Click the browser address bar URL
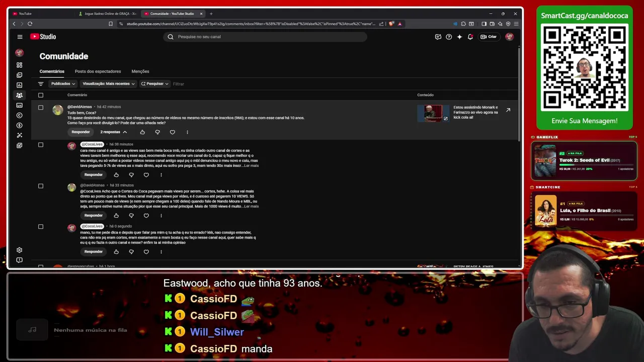The height and width of the screenshot is (362, 644). (251, 24)
